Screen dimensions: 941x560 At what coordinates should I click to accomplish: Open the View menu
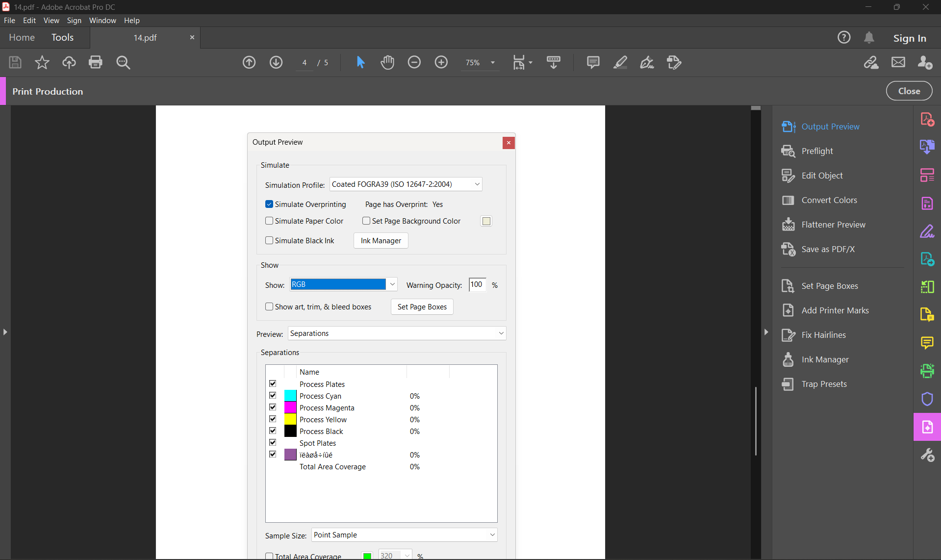coord(51,21)
